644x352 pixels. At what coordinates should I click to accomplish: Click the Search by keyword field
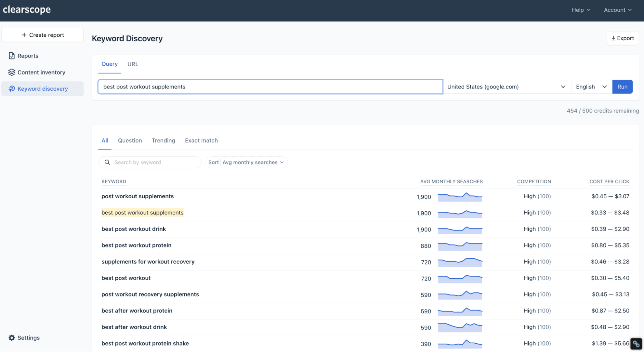155,162
